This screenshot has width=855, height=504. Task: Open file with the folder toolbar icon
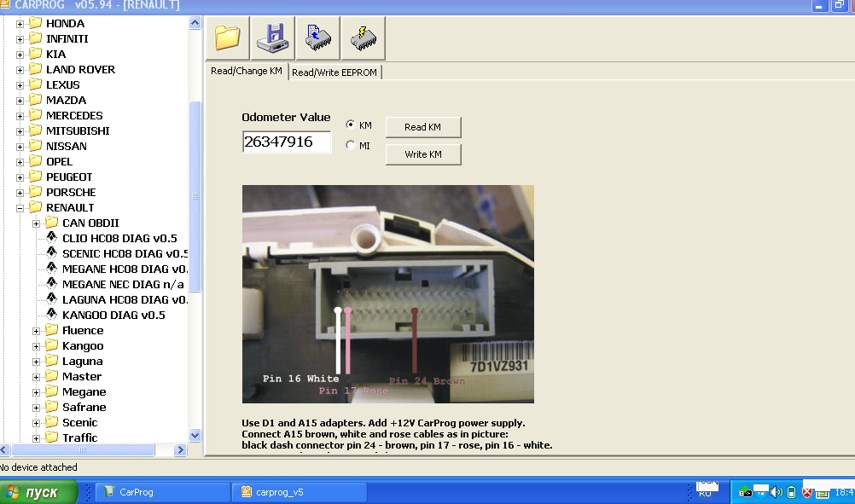[x=227, y=38]
